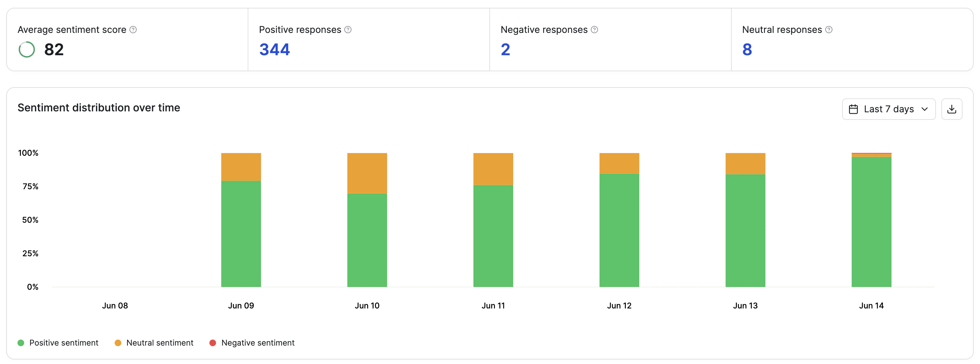980x364 pixels.
Task: Click the Jun 14 green bar segment
Action: [x=871, y=222]
